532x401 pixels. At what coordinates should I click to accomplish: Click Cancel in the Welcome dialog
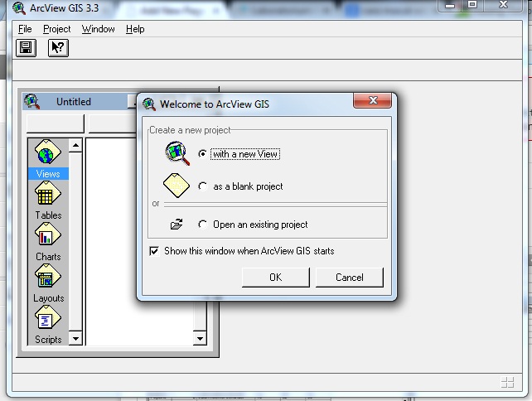349,278
